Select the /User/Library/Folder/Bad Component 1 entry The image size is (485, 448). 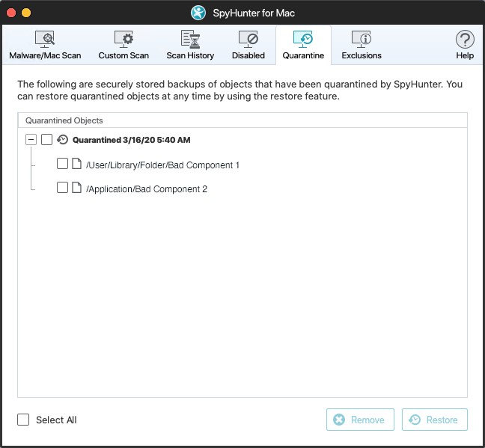pos(162,165)
